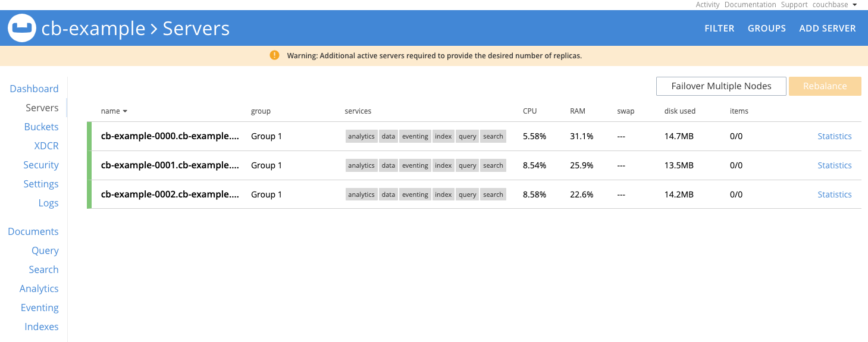Expand the cb-example-0002 server row
868x342 pixels.
[x=474, y=194]
